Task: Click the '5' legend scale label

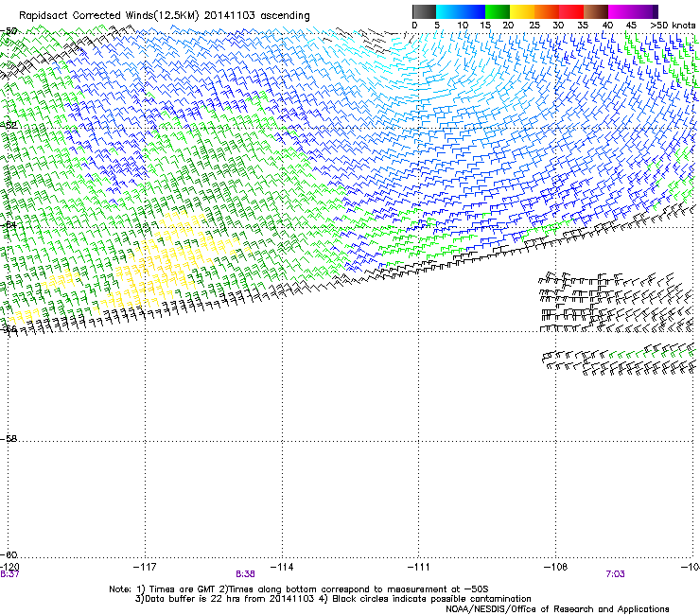Action: coord(437,26)
